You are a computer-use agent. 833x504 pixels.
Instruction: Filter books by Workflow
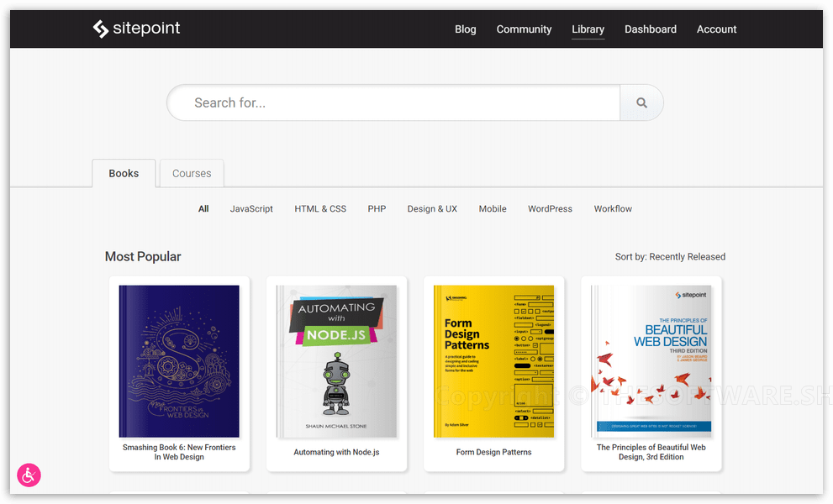coord(613,208)
